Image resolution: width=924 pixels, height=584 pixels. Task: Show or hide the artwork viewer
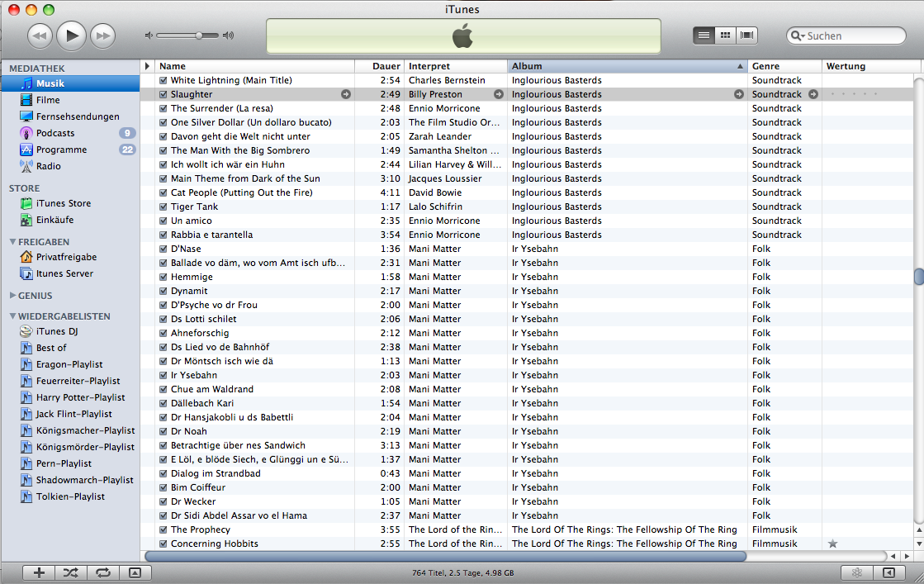[135, 572]
